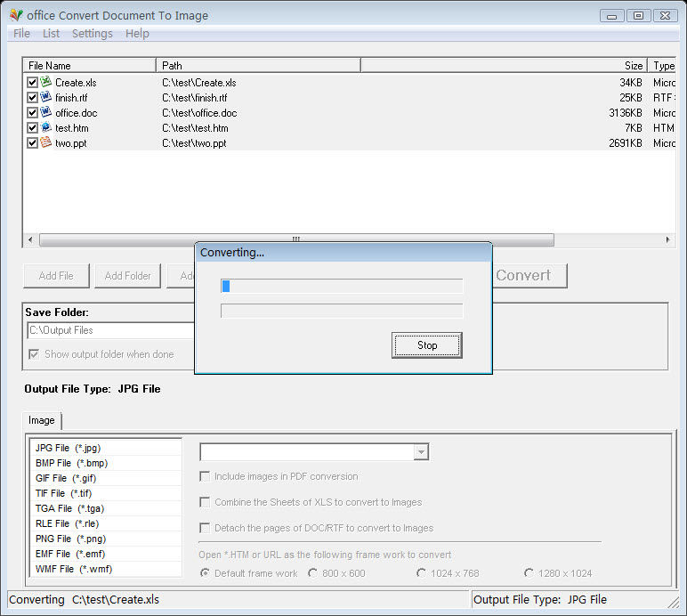
Task: Click the Word icon beside office.doc
Action: click(46, 112)
